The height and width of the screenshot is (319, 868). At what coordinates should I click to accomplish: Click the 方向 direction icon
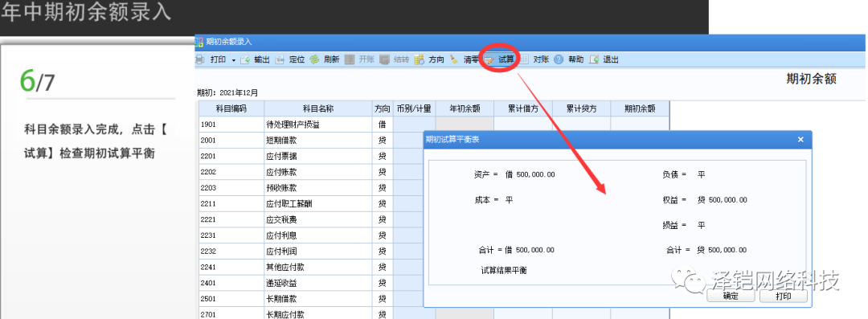point(419,59)
